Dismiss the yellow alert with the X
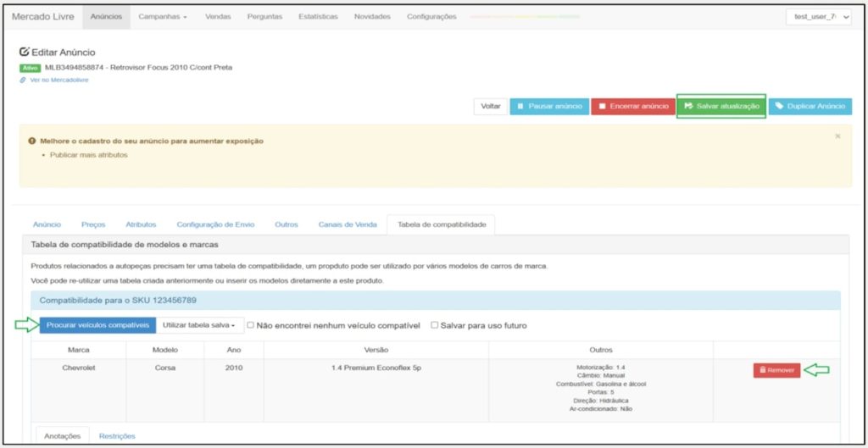Screen dimensions: 868x448 (837, 136)
